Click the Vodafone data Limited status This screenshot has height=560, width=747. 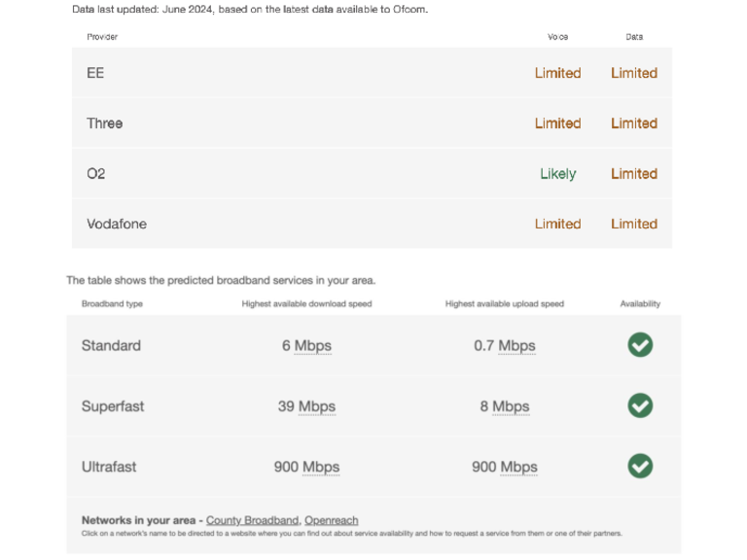point(634,224)
